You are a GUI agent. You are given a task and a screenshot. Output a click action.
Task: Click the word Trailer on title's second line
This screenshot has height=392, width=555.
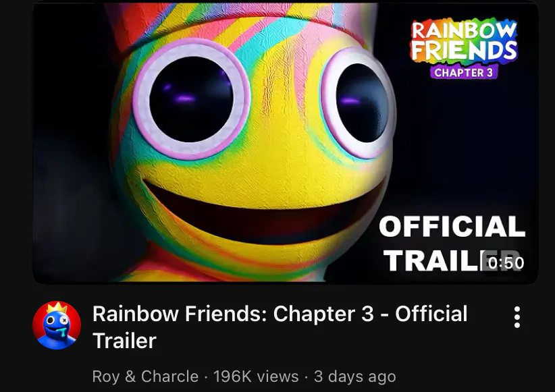tap(124, 341)
